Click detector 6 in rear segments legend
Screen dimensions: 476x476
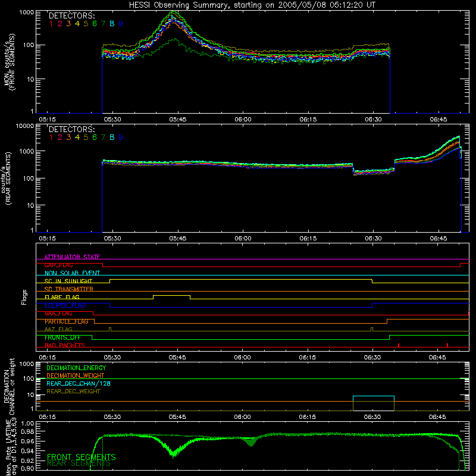click(x=95, y=137)
